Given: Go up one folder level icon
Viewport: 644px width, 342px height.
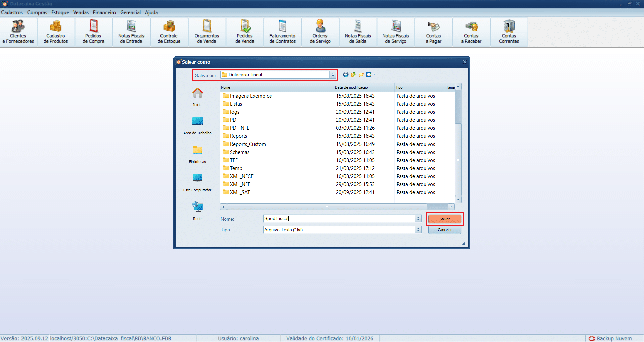Looking at the screenshot, I should [x=353, y=75].
